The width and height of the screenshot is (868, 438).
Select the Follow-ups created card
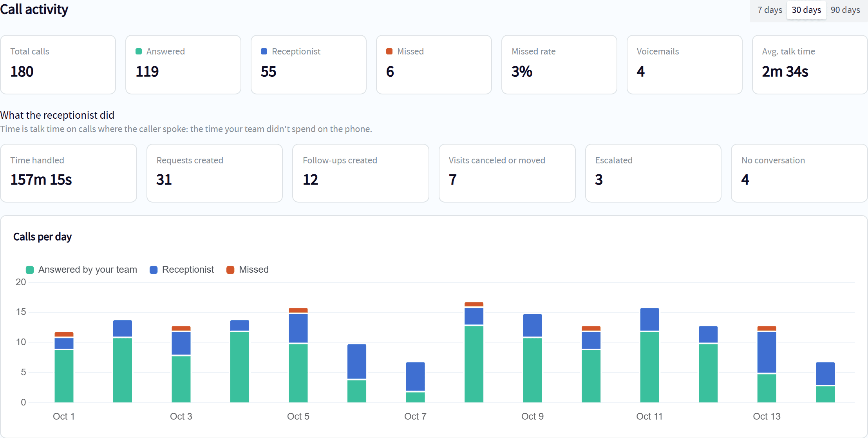pyautogui.click(x=361, y=173)
